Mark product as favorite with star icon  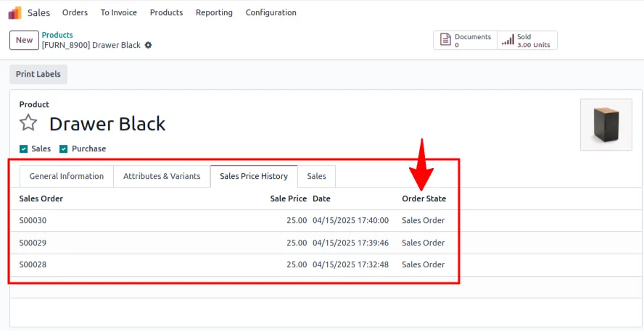(x=28, y=123)
